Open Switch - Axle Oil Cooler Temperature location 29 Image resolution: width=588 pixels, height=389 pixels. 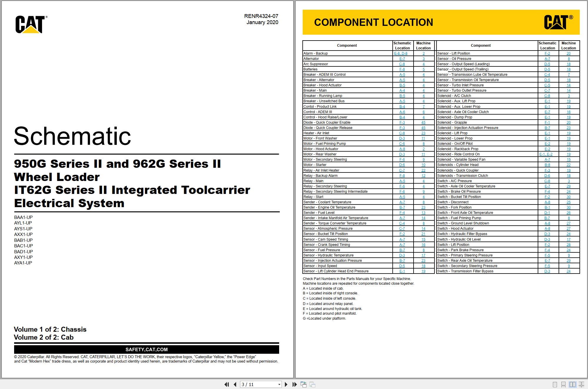[569, 186]
